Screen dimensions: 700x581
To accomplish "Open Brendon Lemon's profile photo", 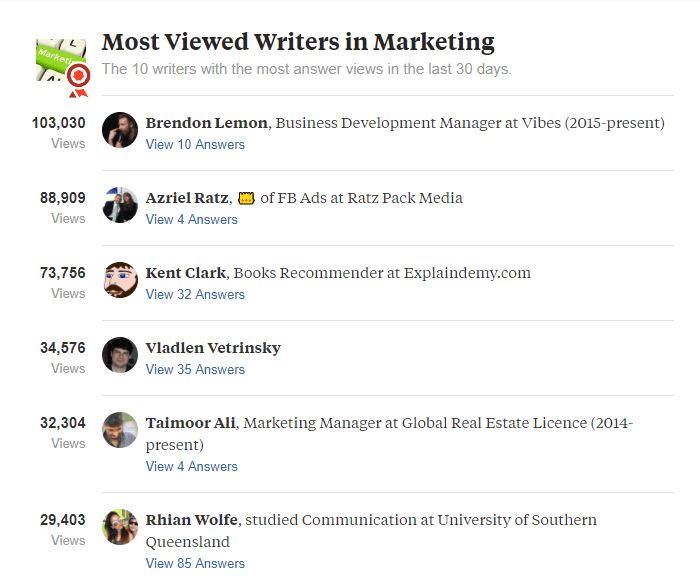I will (120, 130).
